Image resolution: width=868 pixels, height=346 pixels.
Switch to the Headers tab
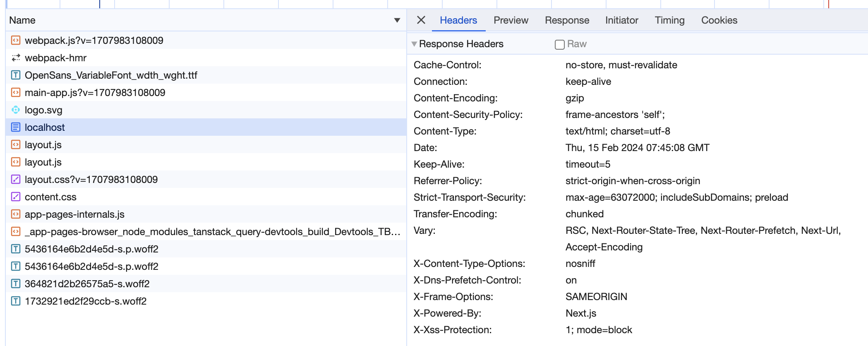tap(458, 20)
